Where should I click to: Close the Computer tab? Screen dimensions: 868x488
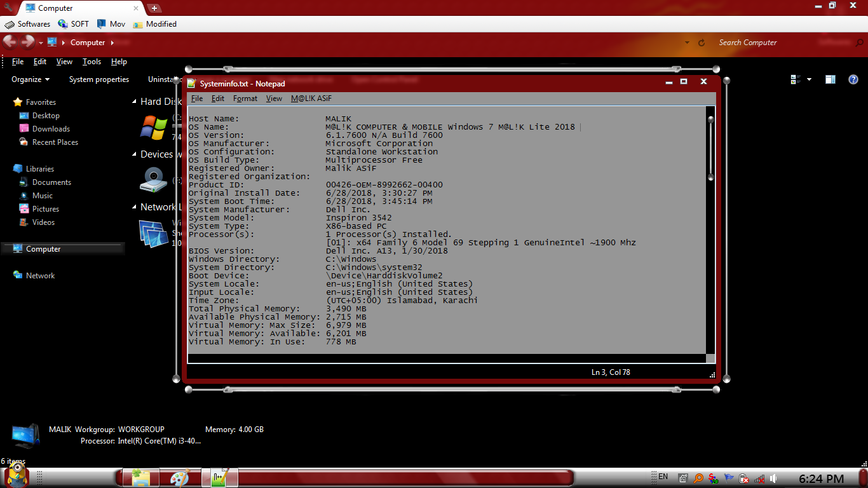tap(136, 8)
